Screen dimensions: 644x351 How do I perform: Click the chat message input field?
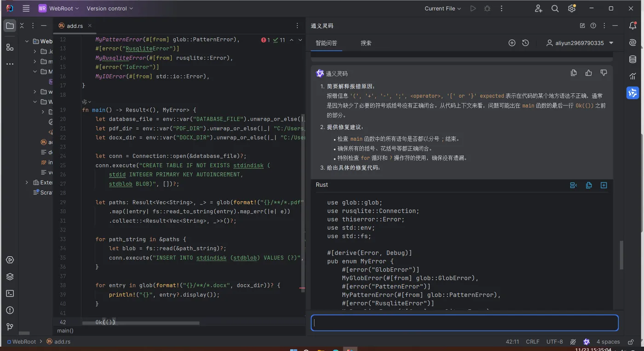pos(465,323)
